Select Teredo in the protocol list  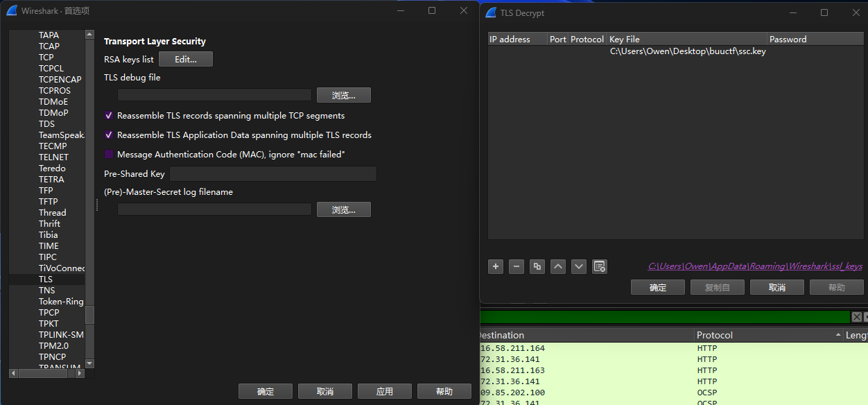[x=46, y=169]
